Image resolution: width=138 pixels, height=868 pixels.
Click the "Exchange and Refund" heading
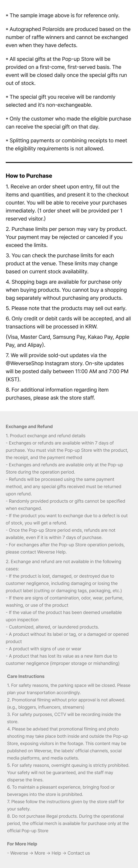coord(29,426)
